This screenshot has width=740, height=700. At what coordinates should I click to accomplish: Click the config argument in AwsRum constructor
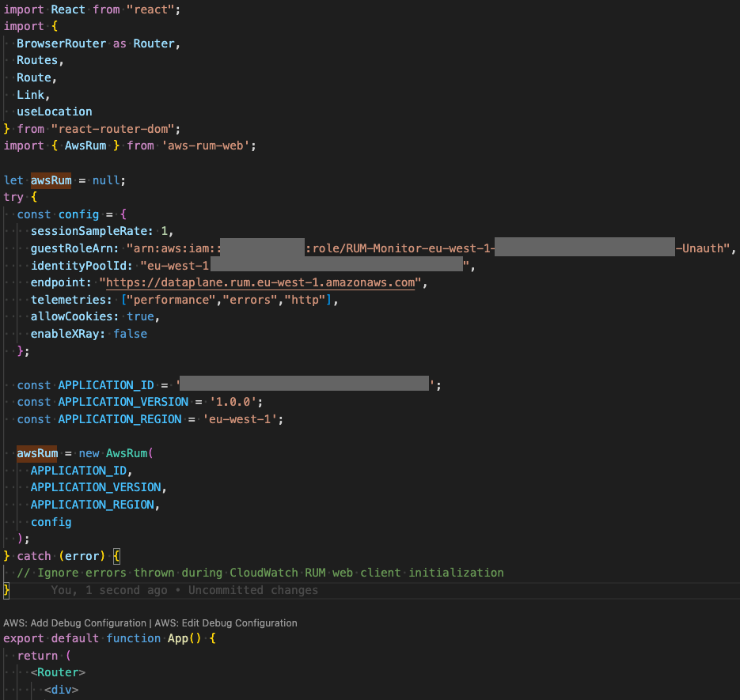pyautogui.click(x=51, y=521)
